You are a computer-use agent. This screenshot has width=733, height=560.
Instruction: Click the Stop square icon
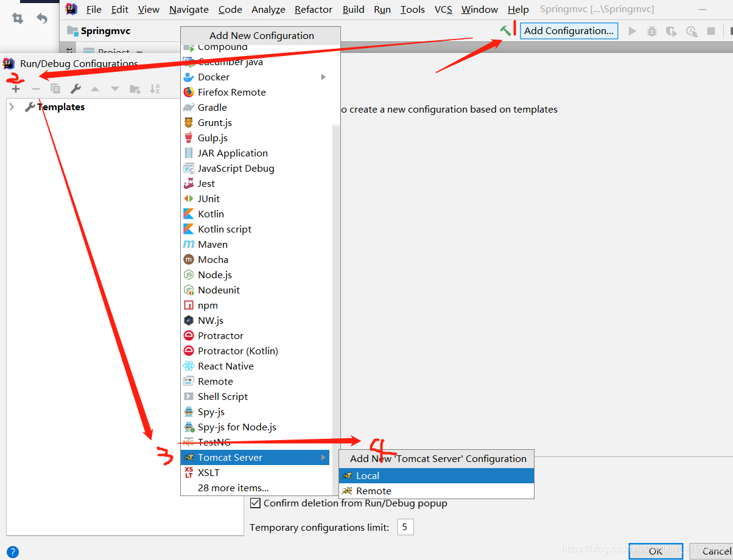click(x=710, y=31)
